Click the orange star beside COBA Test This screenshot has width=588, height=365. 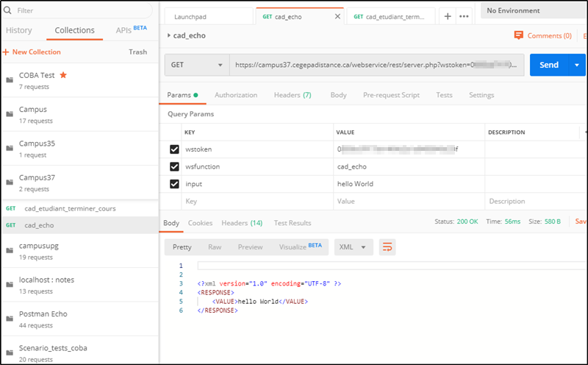pyautogui.click(x=63, y=75)
